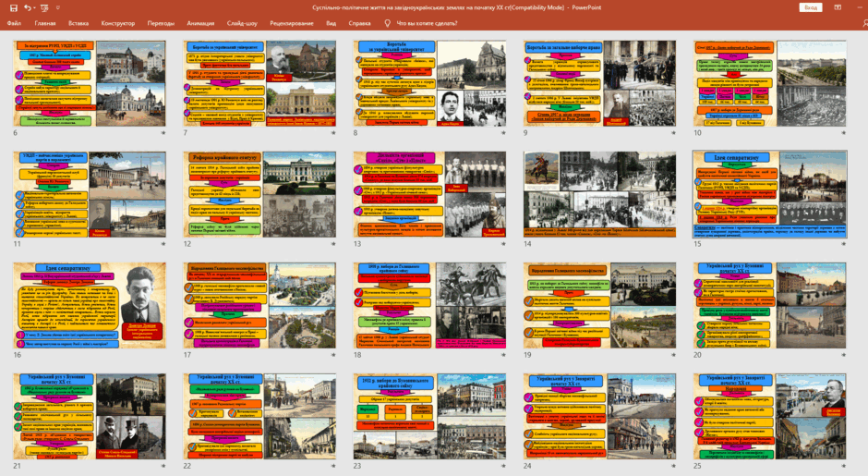This screenshot has width=868, height=476.
Task: Open Customize Quick Access Toolbar dropdown
Action: pos(58,7)
